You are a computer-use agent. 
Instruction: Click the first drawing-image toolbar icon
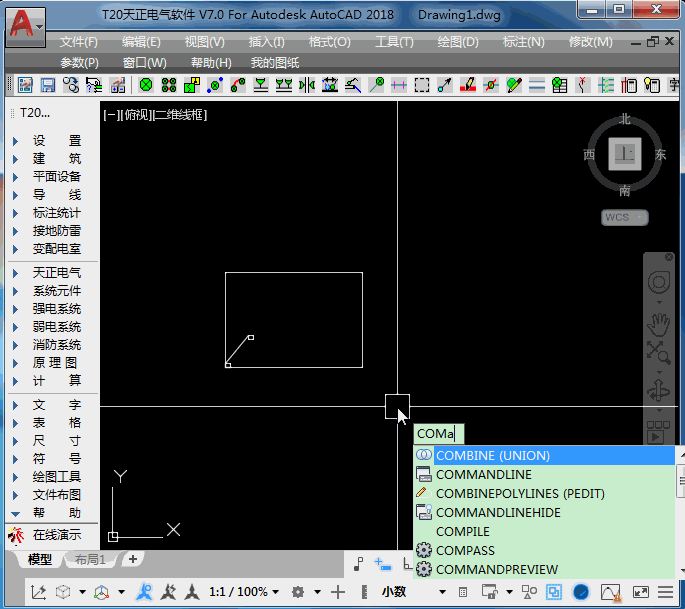(25, 85)
